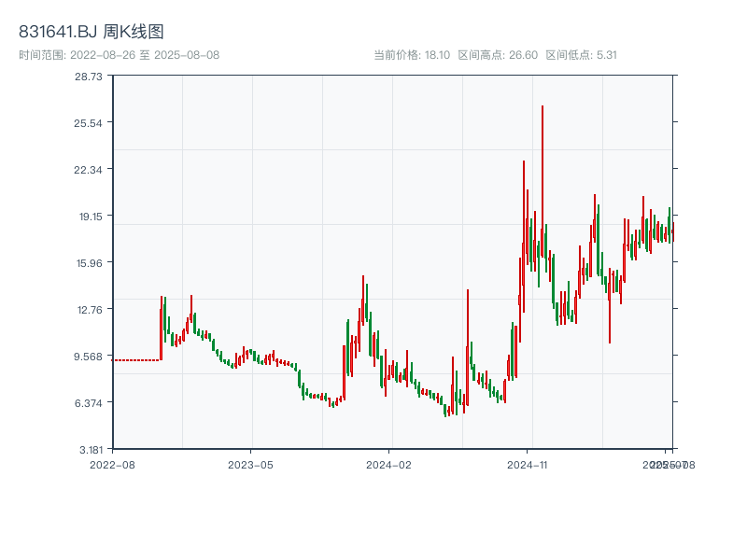Click the y-axis label 6.374

click(x=89, y=403)
